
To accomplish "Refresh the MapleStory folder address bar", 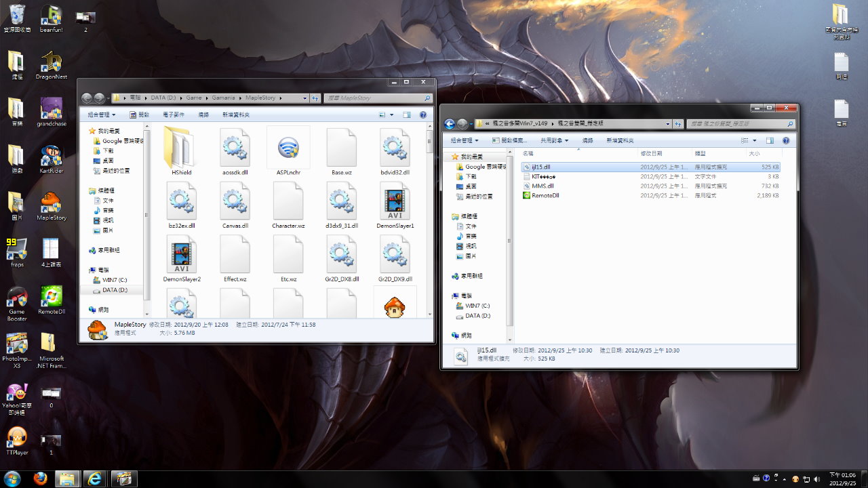I will coord(315,98).
